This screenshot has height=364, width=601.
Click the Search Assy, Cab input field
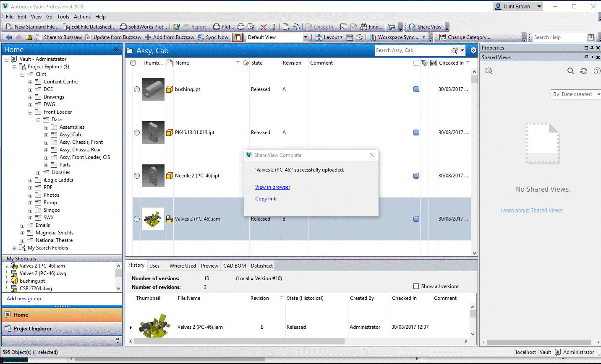pyautogui.click(x=413, y=50)
